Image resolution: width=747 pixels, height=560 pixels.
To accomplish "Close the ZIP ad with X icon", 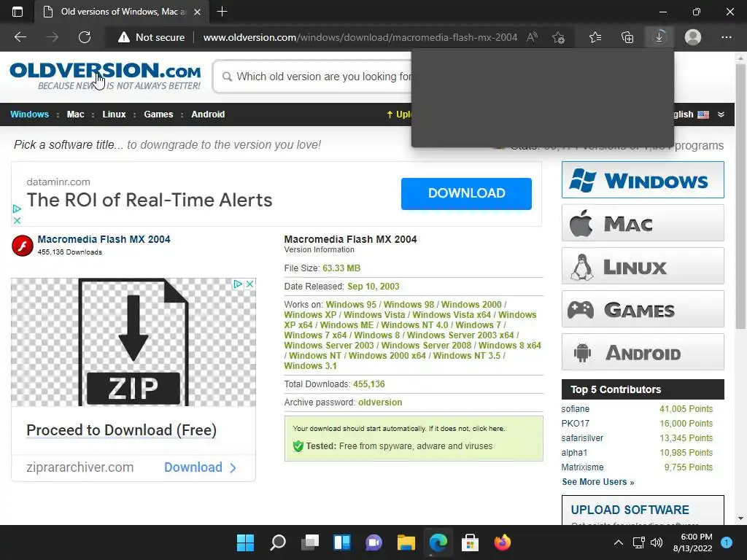I will (249, 284).
